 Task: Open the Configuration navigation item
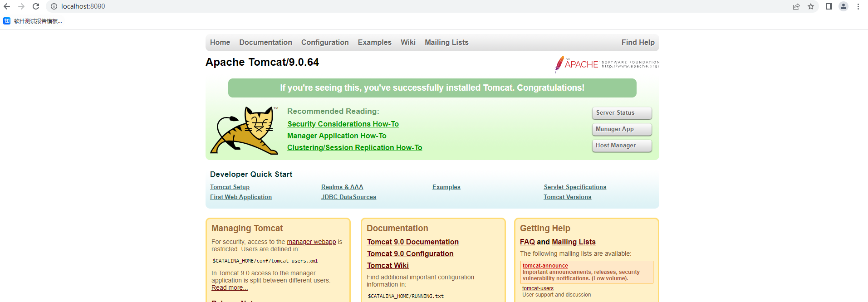(325, 42)
